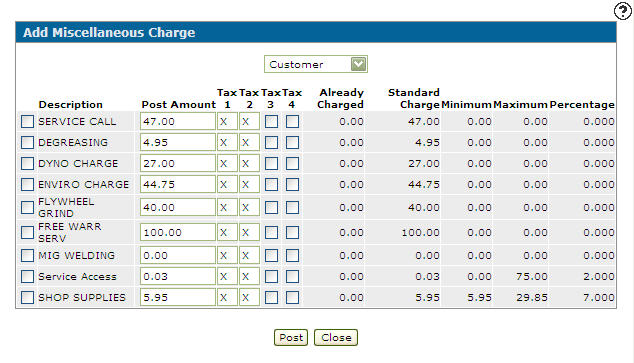Viewport: 634px width, 363px height.
Task: Enable Tax 4 for FLYWHEEL GRIND
Action: click(292, 207)
